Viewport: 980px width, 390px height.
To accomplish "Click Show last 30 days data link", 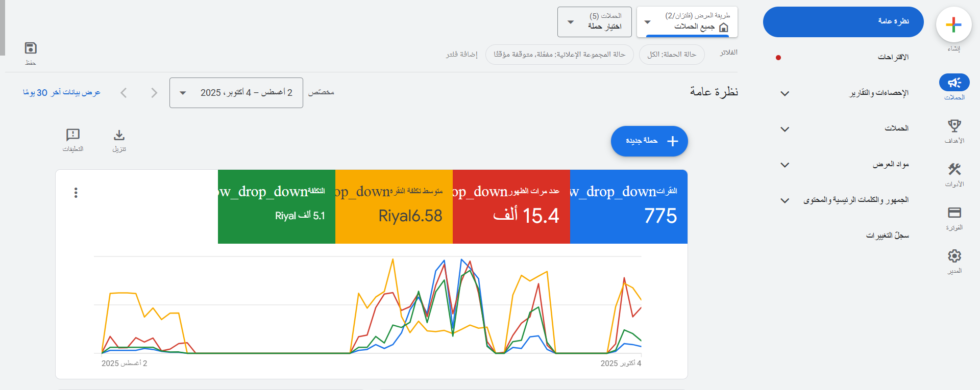I will pyautogui.click(x=62, y=93).
